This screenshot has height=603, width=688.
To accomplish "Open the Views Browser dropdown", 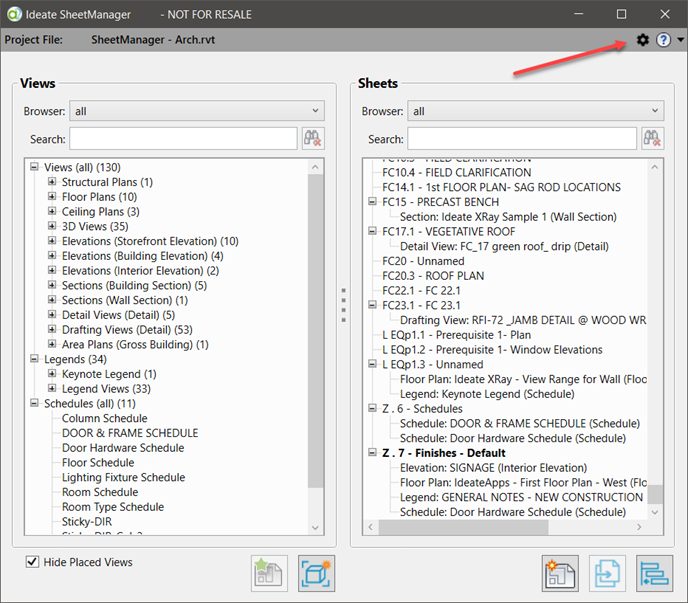I will point(196,111).
